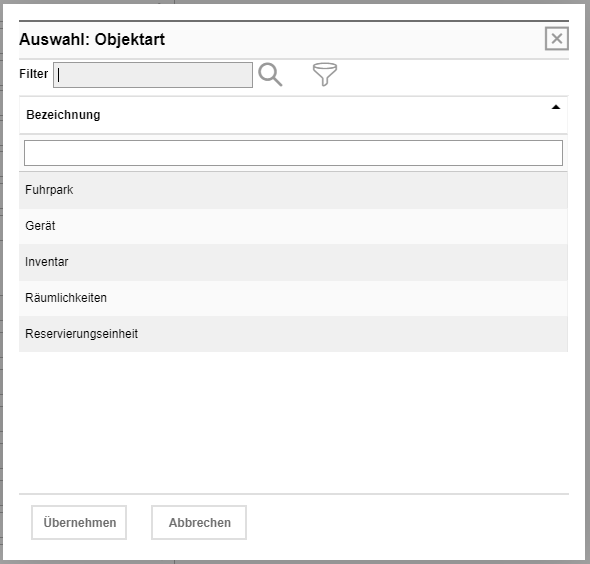Toggle ascending sort arrow on Bezeichnung
This screenshot has height=564, width=590.
click(x=556, y=107)
